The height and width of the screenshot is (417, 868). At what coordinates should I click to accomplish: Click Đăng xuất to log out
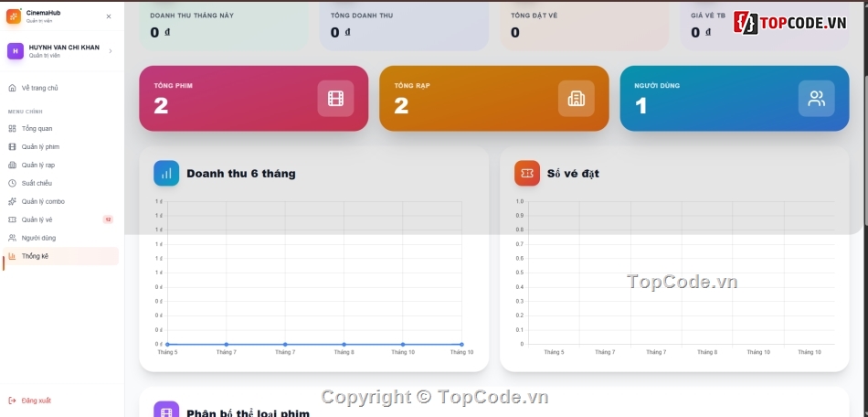[x=36, y=401]
